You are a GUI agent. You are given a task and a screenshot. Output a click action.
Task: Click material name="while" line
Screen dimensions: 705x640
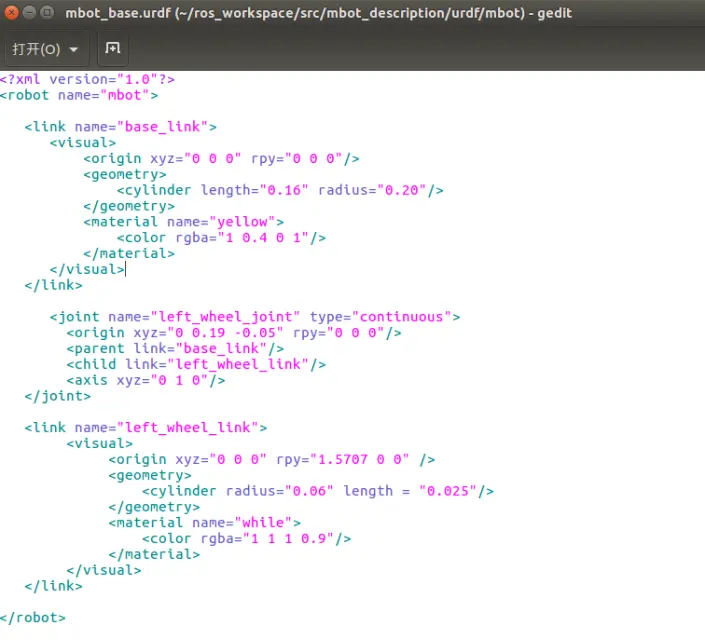coord(205,523)
